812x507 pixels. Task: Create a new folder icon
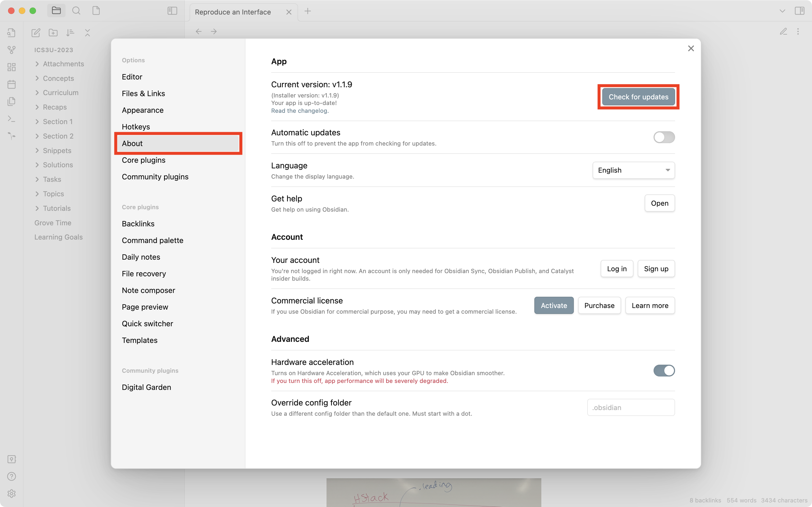pyautogui.click(x=53, y=32)
